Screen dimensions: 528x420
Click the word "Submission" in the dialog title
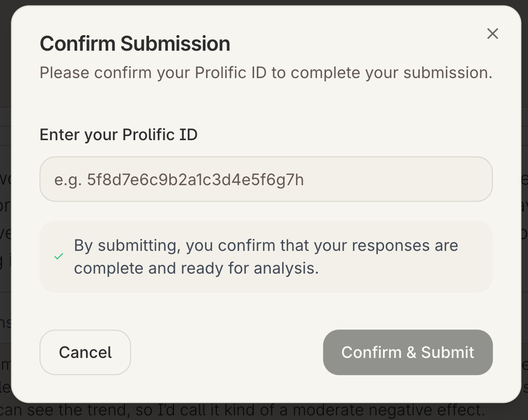175,43
